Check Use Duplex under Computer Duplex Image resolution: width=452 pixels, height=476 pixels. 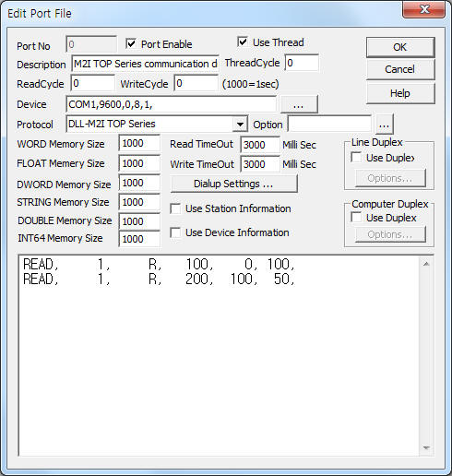pyautogui.click(x=356, y=218)
